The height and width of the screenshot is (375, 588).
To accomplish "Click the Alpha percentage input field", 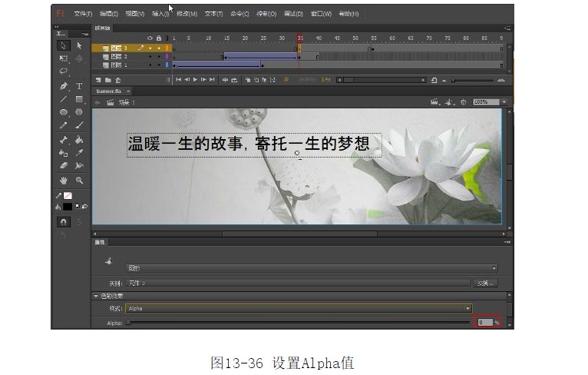I will tap(484, 323).
